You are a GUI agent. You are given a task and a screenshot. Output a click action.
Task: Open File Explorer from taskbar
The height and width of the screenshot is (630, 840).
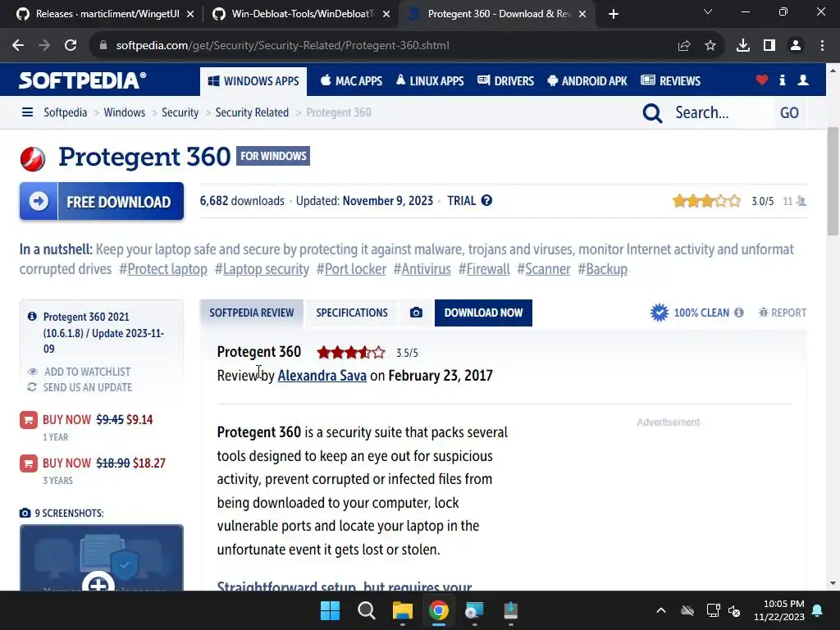(x=403, y=610)
